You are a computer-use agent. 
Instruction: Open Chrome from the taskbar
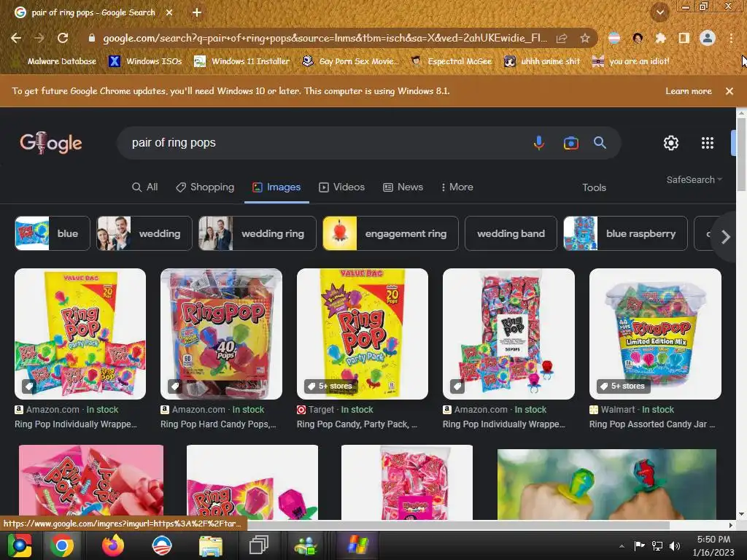tap(62, 545)
